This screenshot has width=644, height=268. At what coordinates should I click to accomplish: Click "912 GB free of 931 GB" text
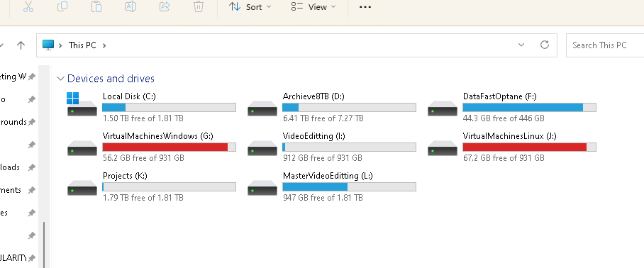pyautogui.click(x=322, y=158)
